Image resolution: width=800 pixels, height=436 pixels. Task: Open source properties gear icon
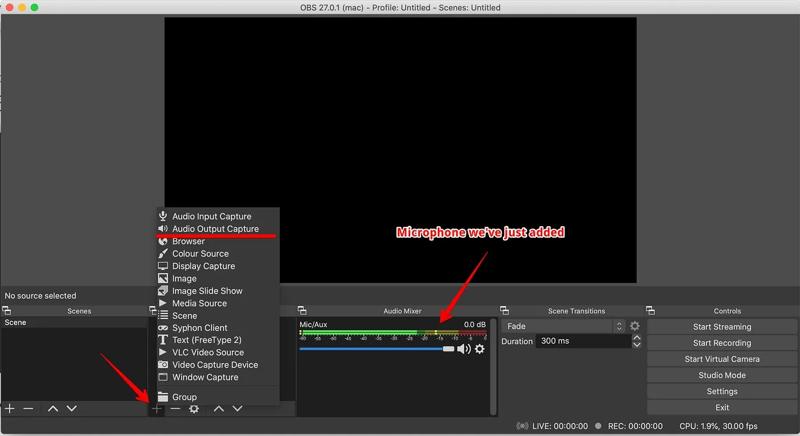[x=194, y=408]
